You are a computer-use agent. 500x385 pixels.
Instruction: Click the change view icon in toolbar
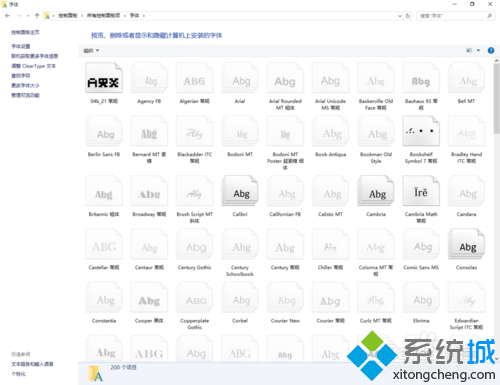coord(469,50)
